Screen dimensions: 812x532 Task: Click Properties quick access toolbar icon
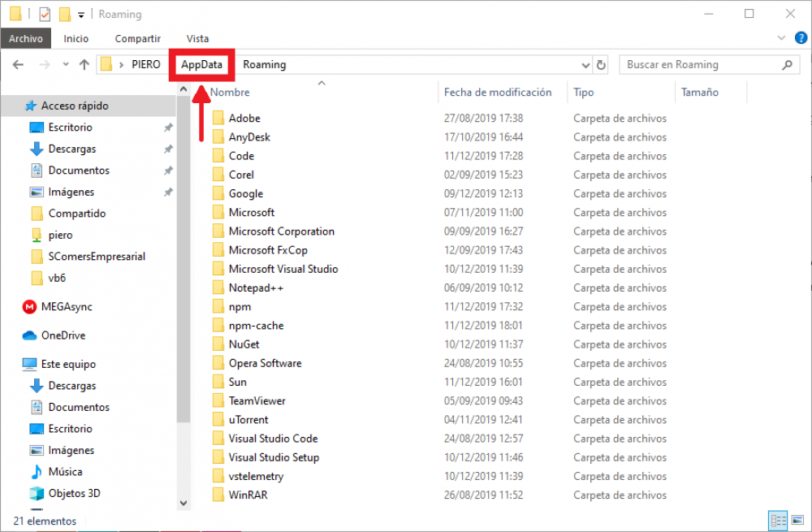pos(45,14)
